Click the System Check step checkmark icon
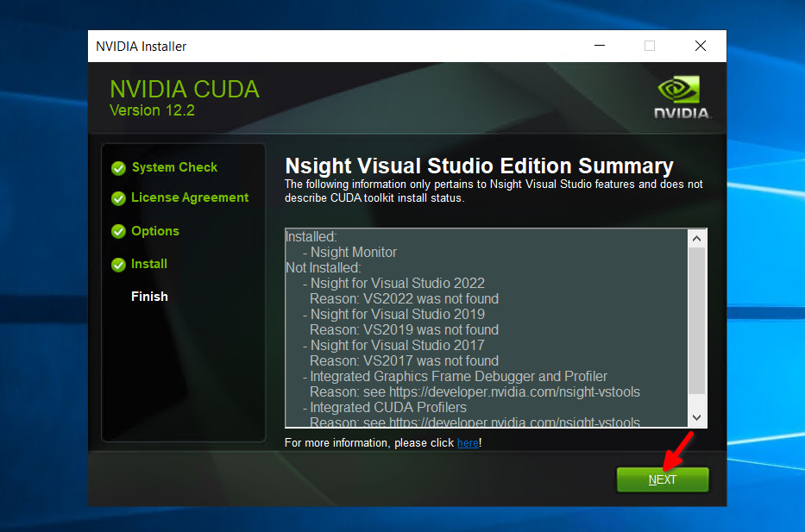The width and height of the screenshot is (805, 532). (x=118, y=168)
